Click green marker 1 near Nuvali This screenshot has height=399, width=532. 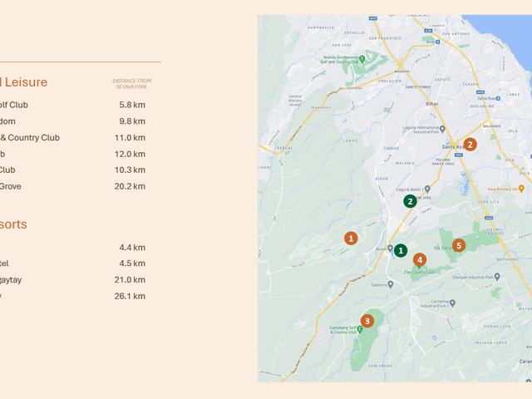(401, 251)
